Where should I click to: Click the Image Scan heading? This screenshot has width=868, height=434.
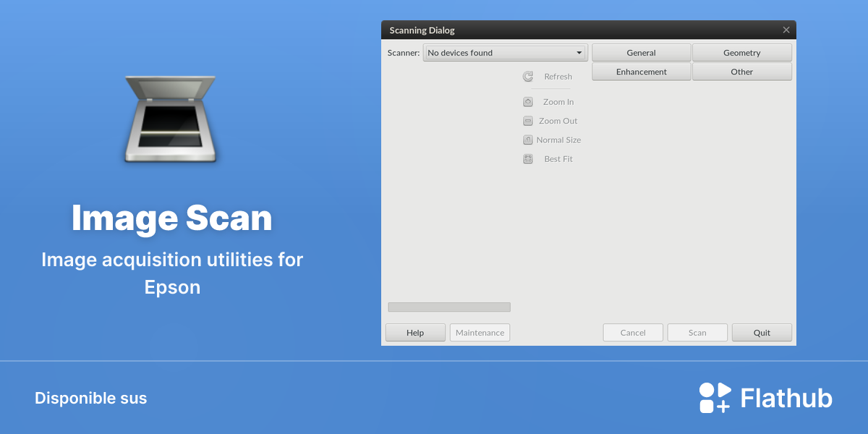click(171, 218)
